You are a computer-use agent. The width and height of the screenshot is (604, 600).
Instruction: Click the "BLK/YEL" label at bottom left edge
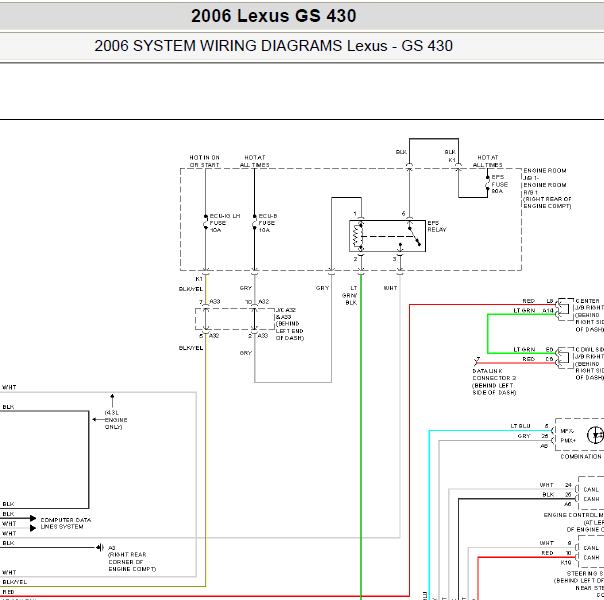pyautogui.click(x=15, y=582)
